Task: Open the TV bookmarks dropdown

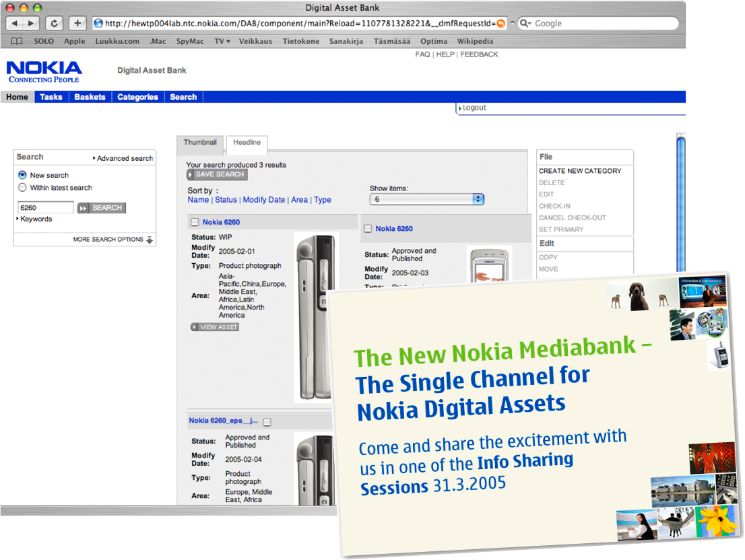Action: (x=222, y=41)
